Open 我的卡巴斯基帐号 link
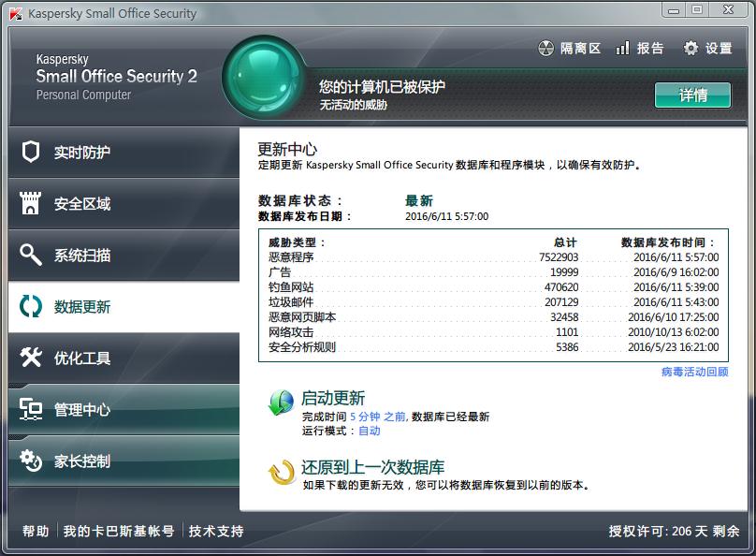 click(x=119, y=531)
